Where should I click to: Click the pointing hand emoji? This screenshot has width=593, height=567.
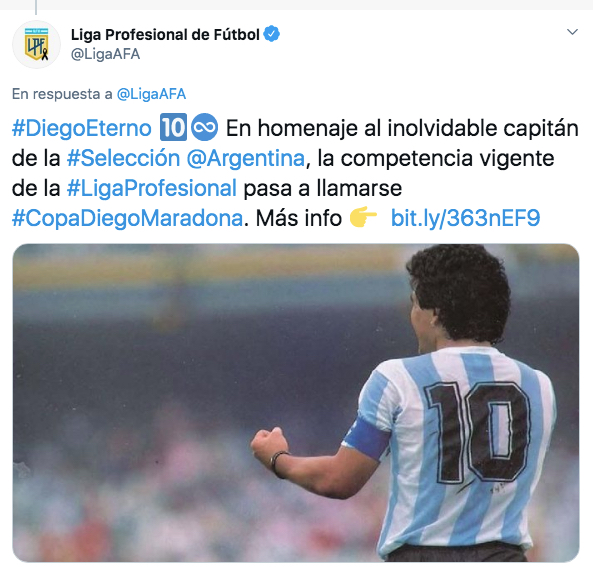click(x=363, y=217)
